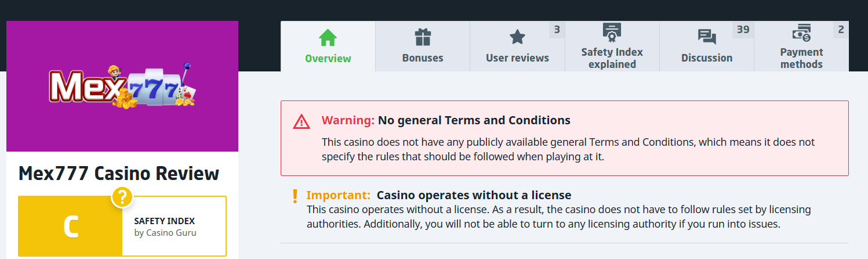The height and width of the screenshot is (259, 868).
Task: Click the speech bubbles Discussion icon
Action: click(707, 38)
